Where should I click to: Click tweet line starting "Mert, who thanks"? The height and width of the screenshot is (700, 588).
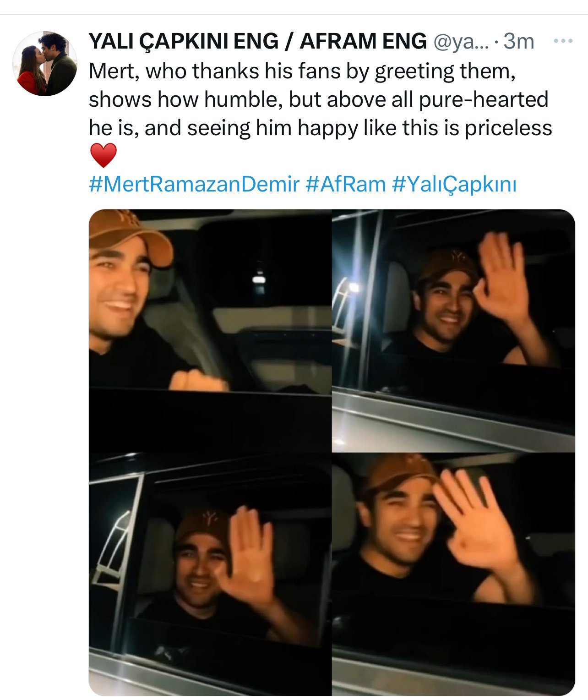tap(302, 71)
